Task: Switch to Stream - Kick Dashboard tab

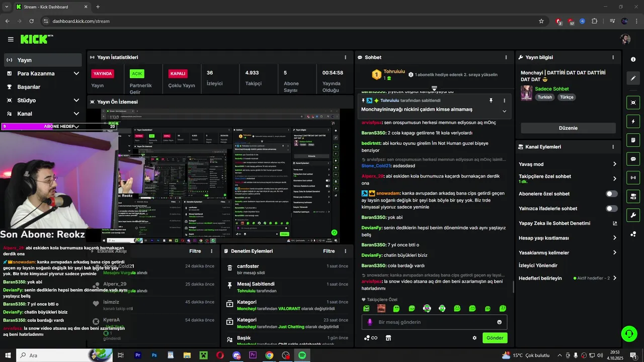Action: [52, 7]
